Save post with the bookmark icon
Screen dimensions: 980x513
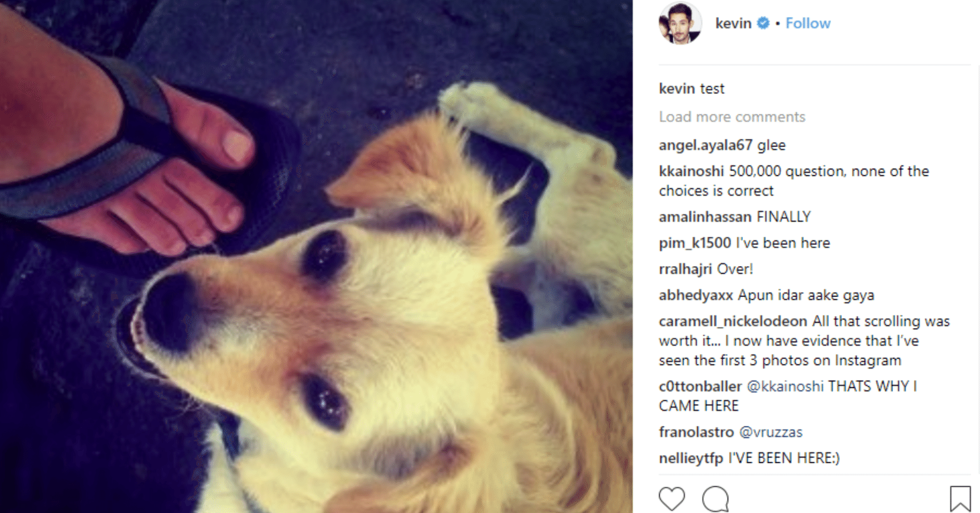coord(960,499)
